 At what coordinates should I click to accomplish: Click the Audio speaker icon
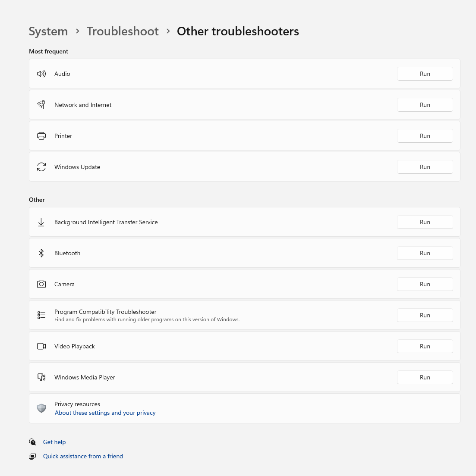click(x=41, y=74)
